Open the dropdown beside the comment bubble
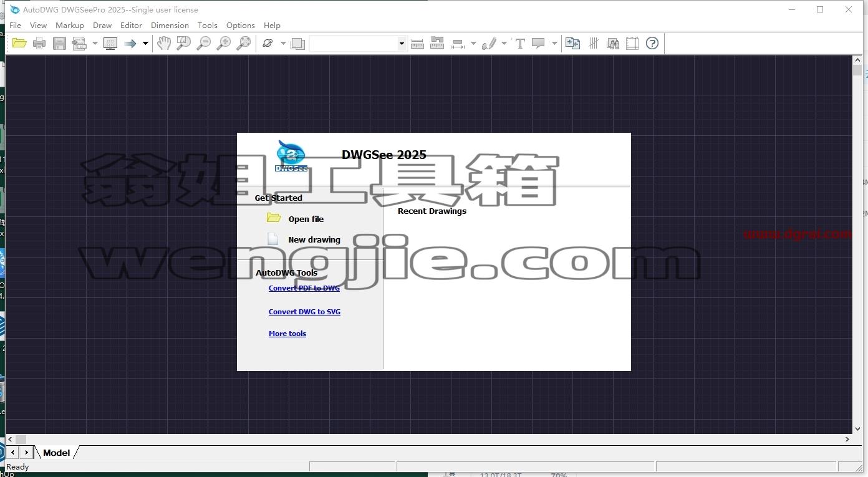Viewport: 868px width, 477px height. point(554,43)
